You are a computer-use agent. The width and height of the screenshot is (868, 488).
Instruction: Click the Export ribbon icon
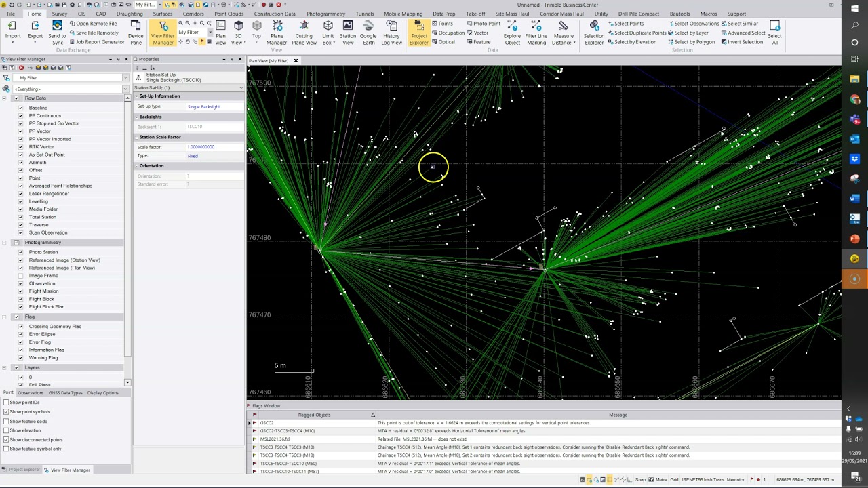tap(35, 31)
